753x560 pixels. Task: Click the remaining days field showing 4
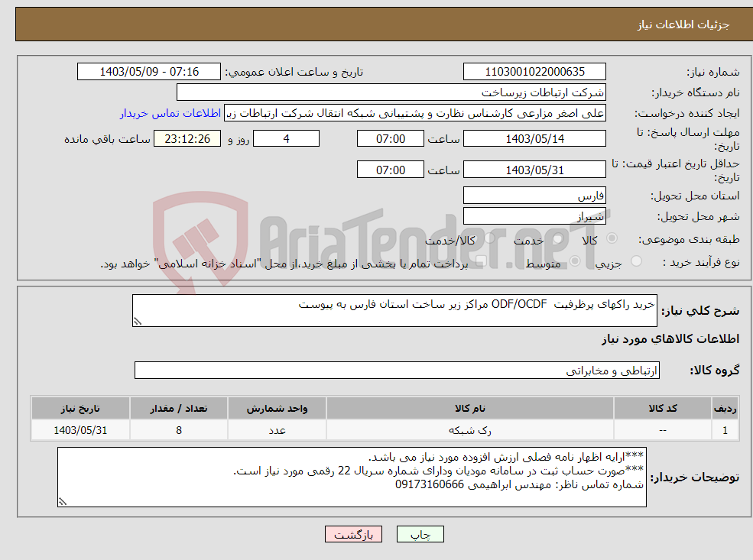coord(286,139)
